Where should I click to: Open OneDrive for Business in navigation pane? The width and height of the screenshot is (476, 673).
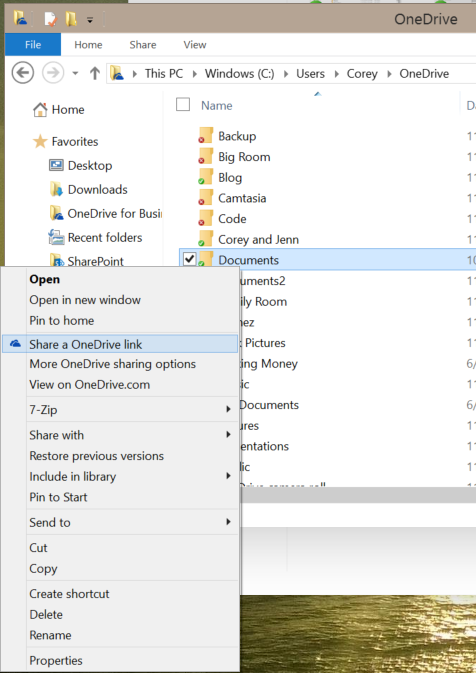[x=115, y=213]
